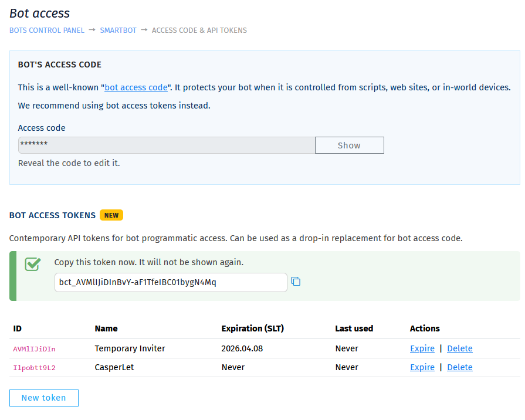525x420 pixels.
Task: Click token ID Ilpobtt9L2
Action: tap(34, 368)
